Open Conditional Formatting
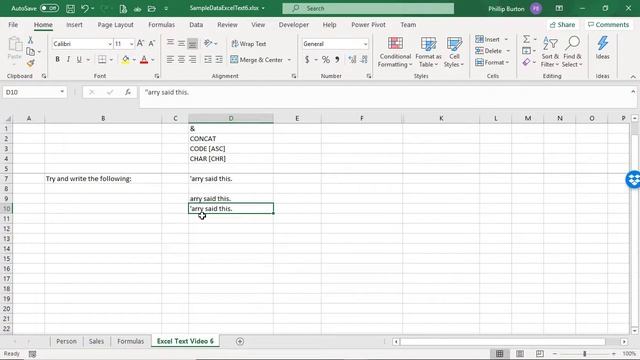 395,52
